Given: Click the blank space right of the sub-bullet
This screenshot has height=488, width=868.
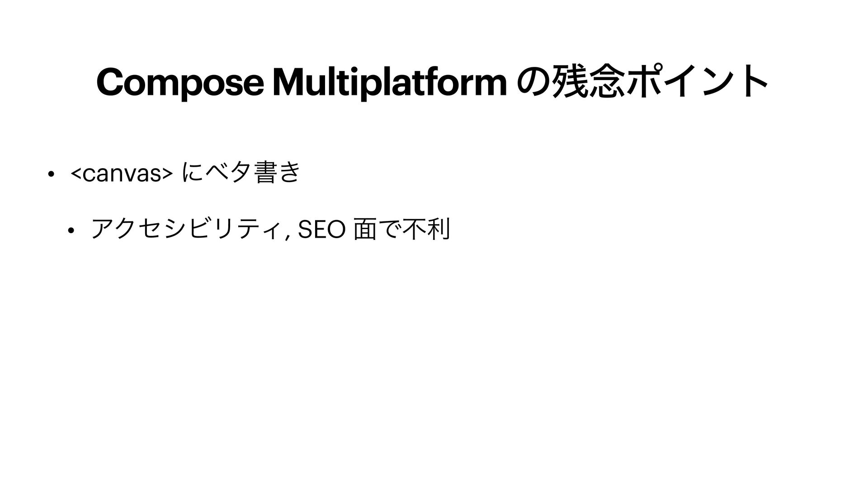Looking at the screenshot, I should pos(633,230).
